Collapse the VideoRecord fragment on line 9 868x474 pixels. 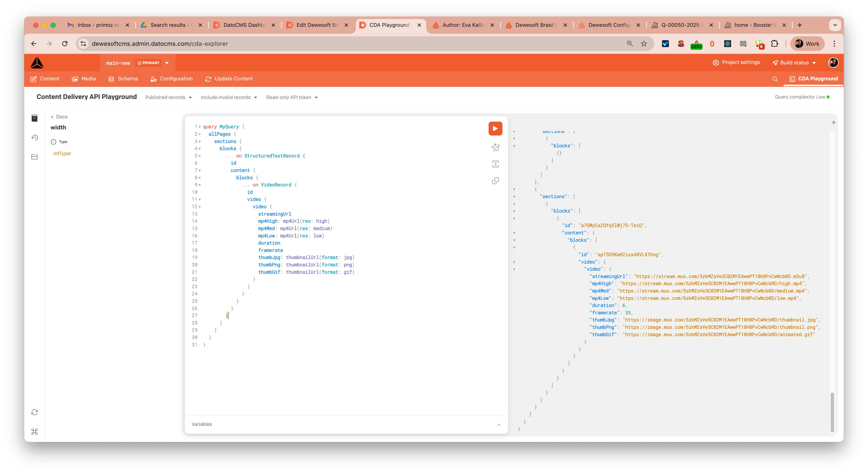[200, 185]
